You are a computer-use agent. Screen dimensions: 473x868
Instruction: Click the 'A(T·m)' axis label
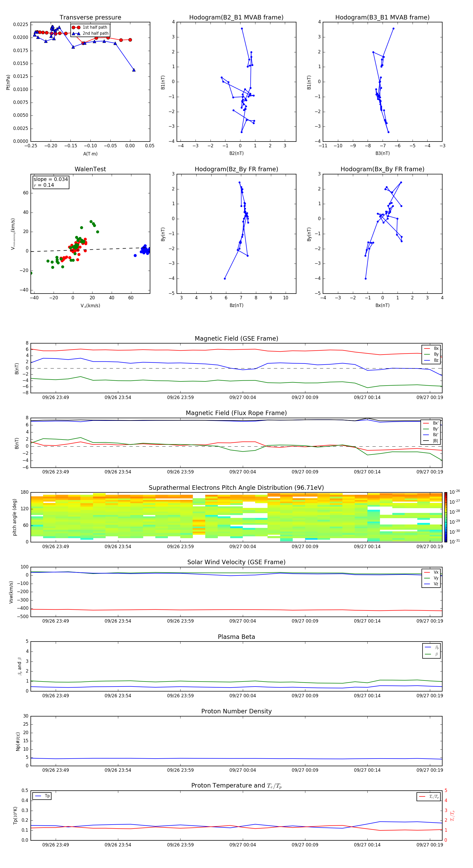pos(90,154)
